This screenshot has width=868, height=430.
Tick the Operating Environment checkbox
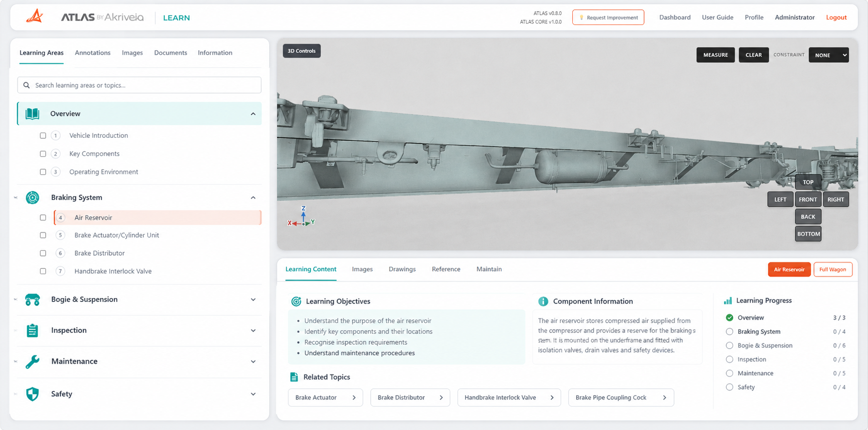(43, 172)
